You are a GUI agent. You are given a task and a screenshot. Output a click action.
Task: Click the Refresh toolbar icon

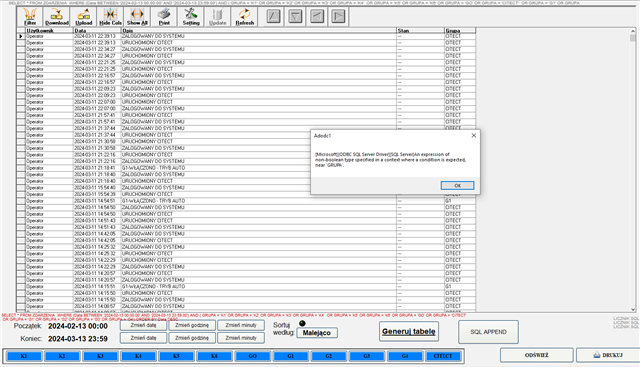pyautogui.click(x=244, y=17)
